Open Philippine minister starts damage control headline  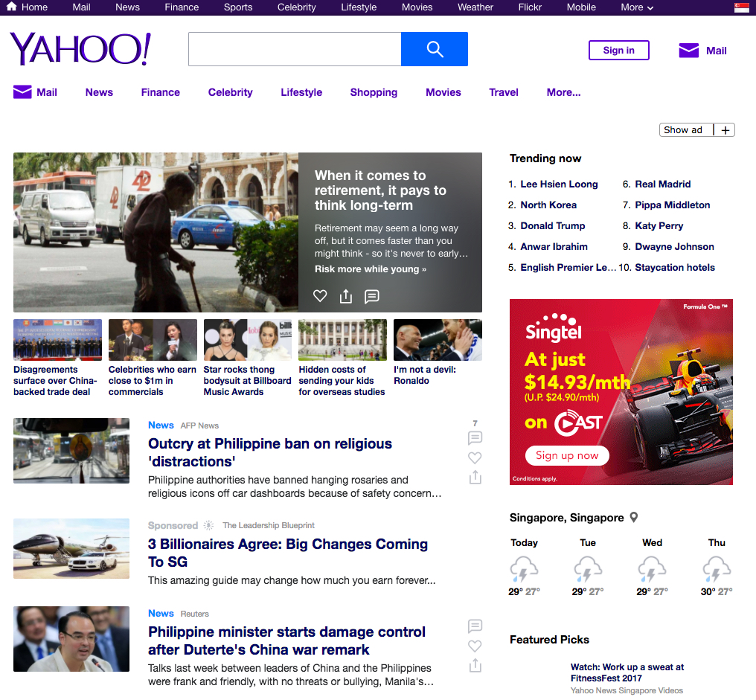(287, 640)
